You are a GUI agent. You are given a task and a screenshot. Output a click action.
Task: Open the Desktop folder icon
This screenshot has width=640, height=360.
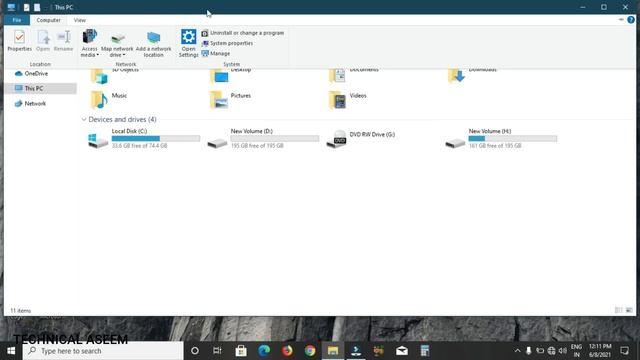pos(219,76)
